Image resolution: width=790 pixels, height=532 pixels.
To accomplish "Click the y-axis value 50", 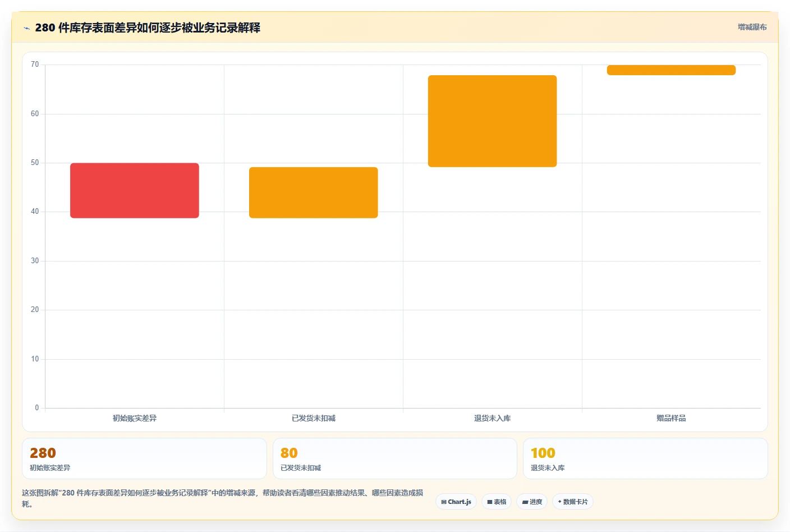I will coord(35,163).
